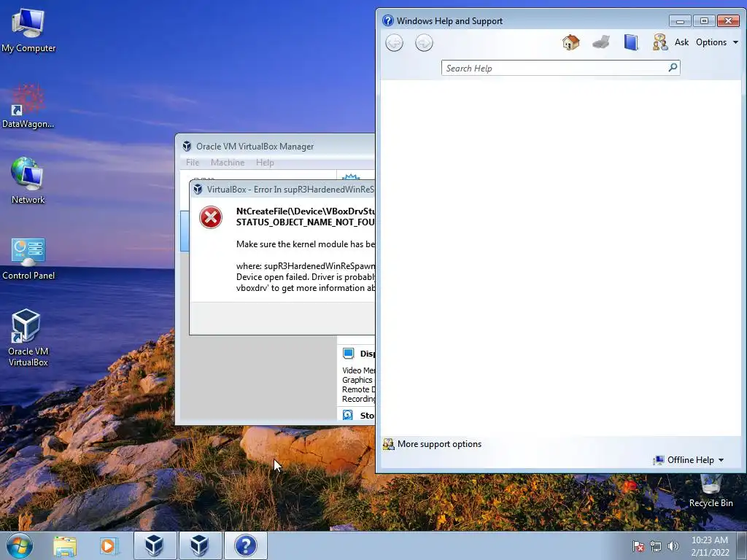Select My Computer desktop icon
747x560 pixels.
click(x=28, y=31)
